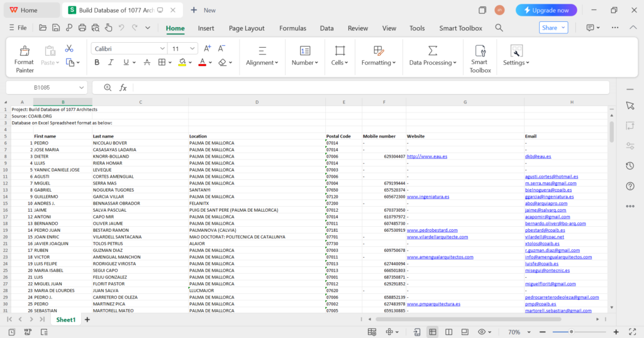Switch to the Insert tab
The width and height of the screenshot is (644, 338).
[206, 28]
